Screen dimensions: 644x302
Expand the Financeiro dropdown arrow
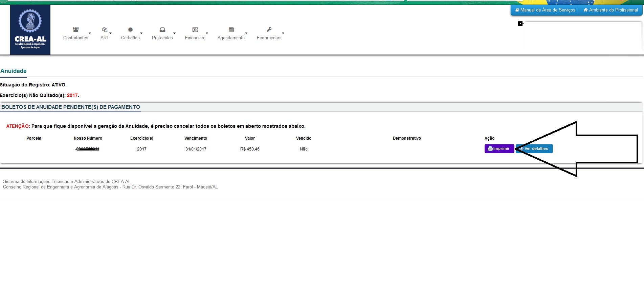207,33
